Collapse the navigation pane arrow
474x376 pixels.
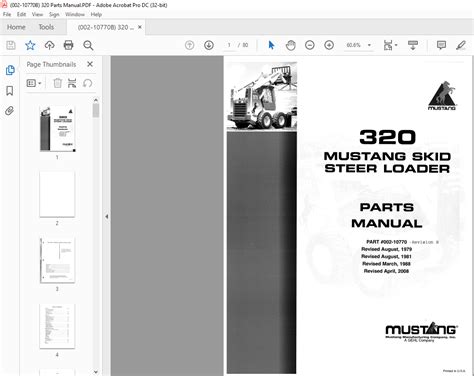pos(107,216)
